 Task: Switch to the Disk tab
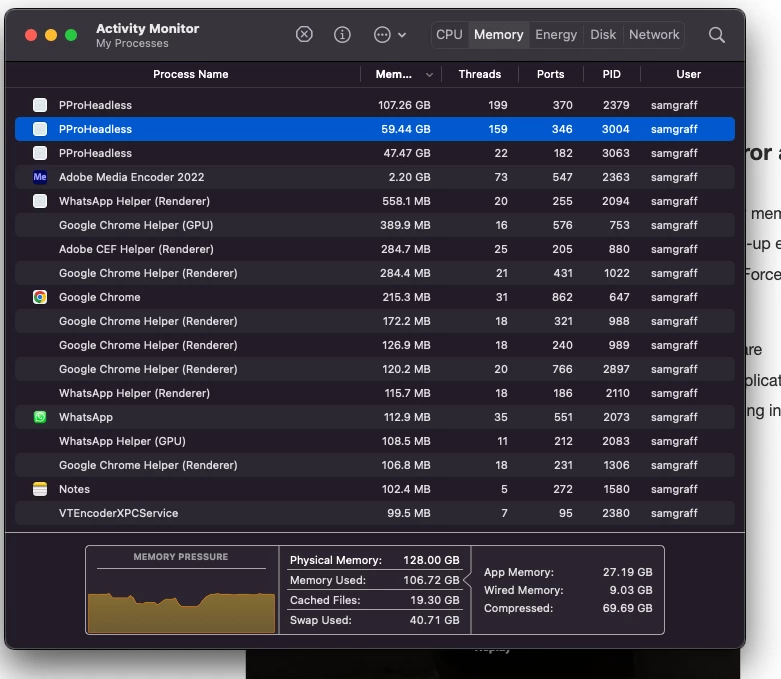(603, 34)
